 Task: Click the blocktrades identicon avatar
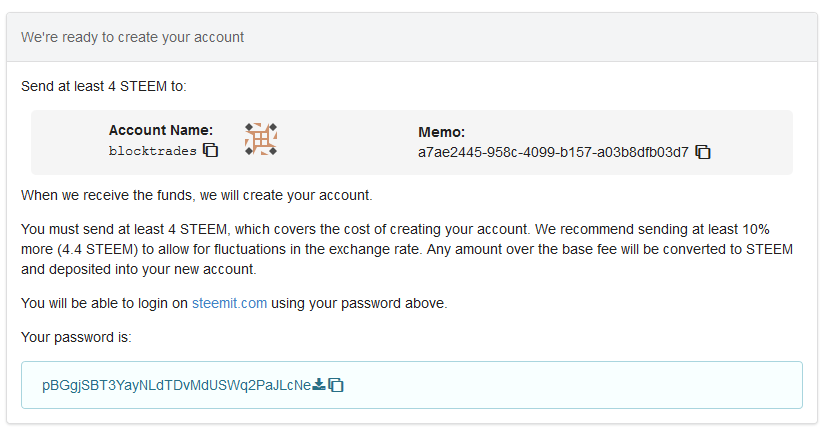261,139
